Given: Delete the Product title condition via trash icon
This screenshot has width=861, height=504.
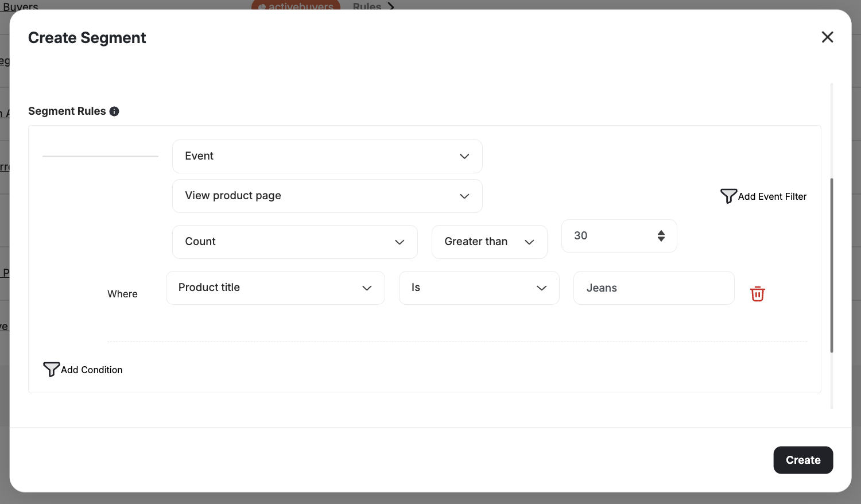Looking at the screenshot, I should coord(758,293).
